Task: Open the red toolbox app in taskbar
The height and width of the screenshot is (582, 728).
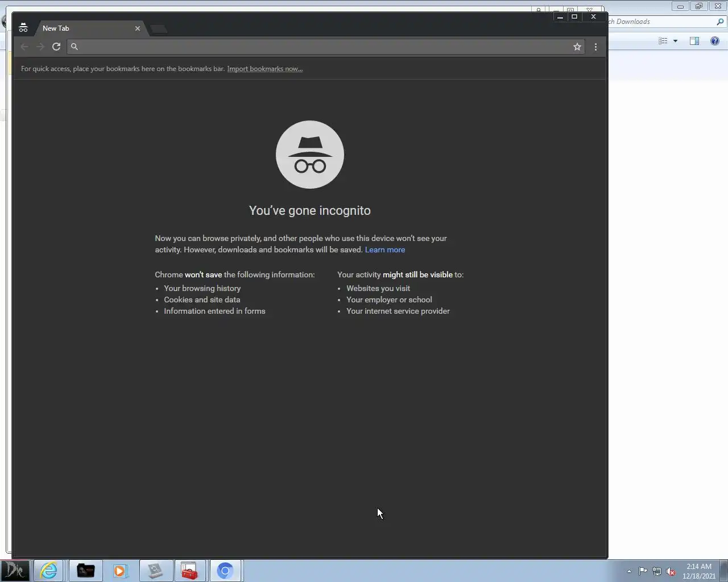Action: 189,571
